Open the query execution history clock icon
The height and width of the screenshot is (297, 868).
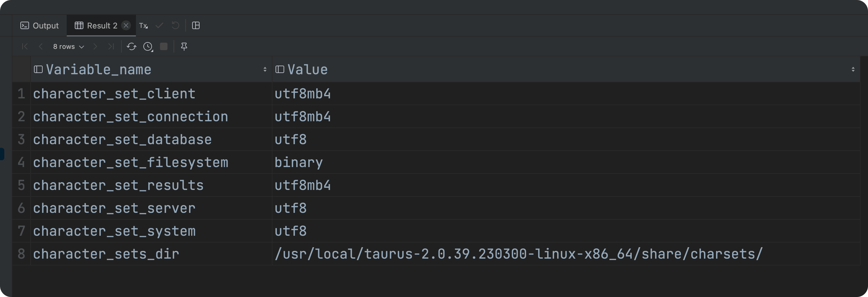147,47
